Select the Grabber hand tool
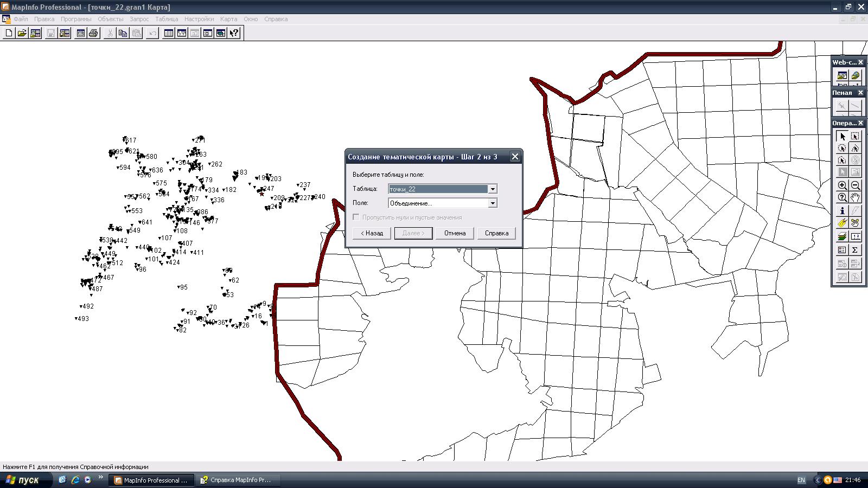868x488 pixels. (x=855, y=197)
